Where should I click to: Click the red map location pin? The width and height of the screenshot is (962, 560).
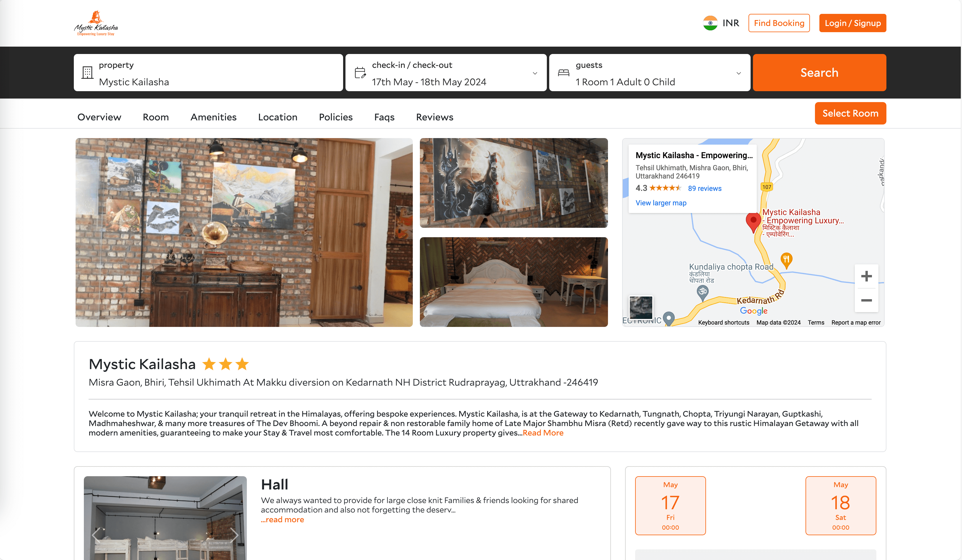coord(753,222)
